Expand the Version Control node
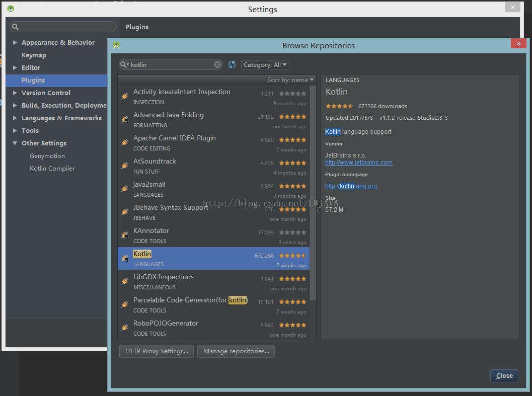 pos(15,93)
